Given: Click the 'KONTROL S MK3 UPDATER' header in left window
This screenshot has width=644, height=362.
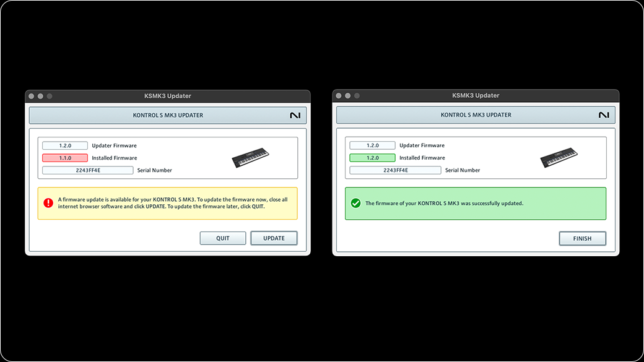Looking at the screenshot, I should (168, 115).
